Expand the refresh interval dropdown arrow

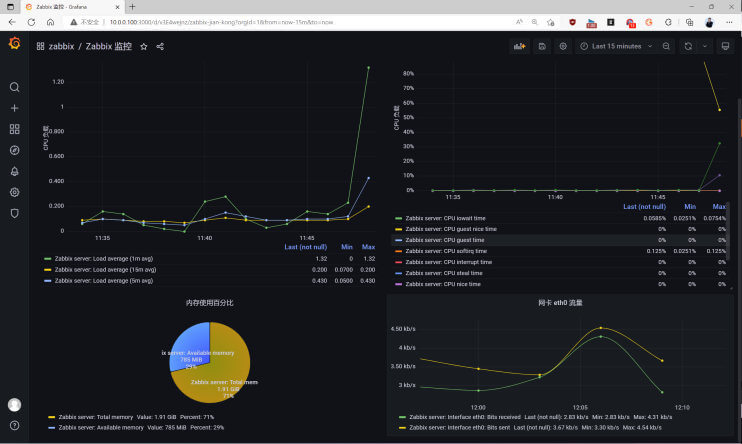[705, 46]
